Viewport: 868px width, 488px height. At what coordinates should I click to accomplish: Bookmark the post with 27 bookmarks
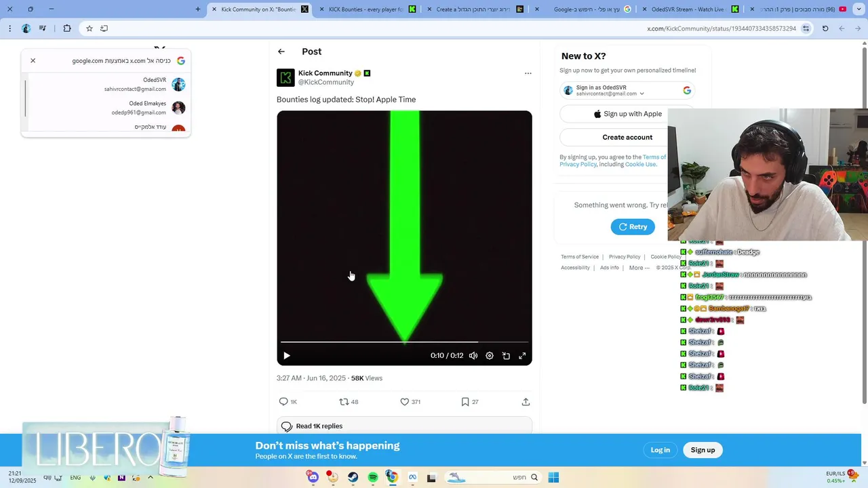[470, 402]
